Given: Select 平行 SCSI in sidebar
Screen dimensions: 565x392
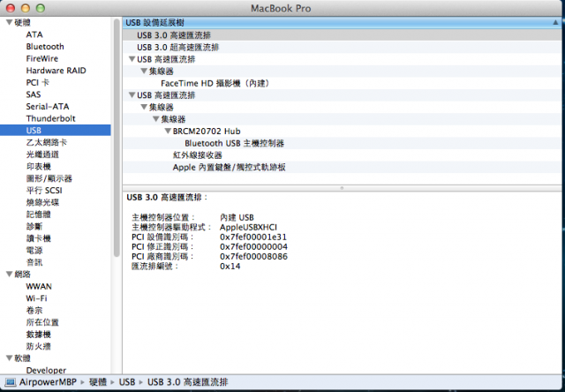Looking at the screenshot, I should (x=44, y=190).
